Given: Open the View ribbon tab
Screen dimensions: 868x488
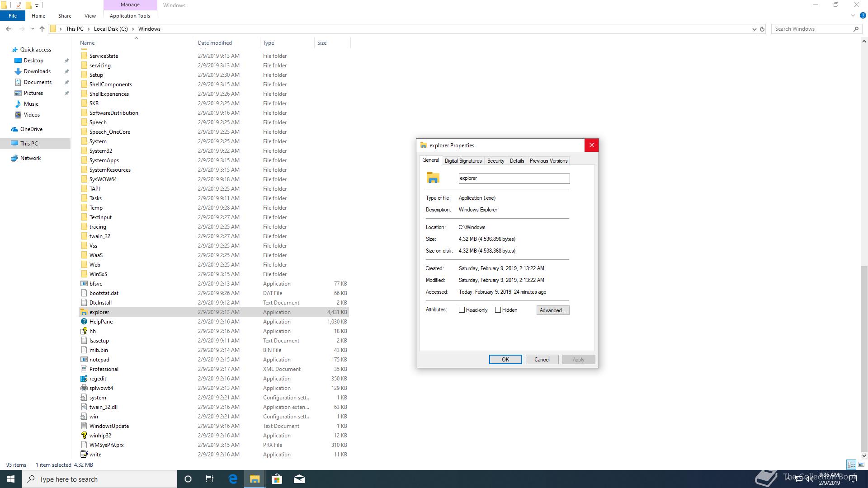Looking at the screenshot, I should (90, 16).
